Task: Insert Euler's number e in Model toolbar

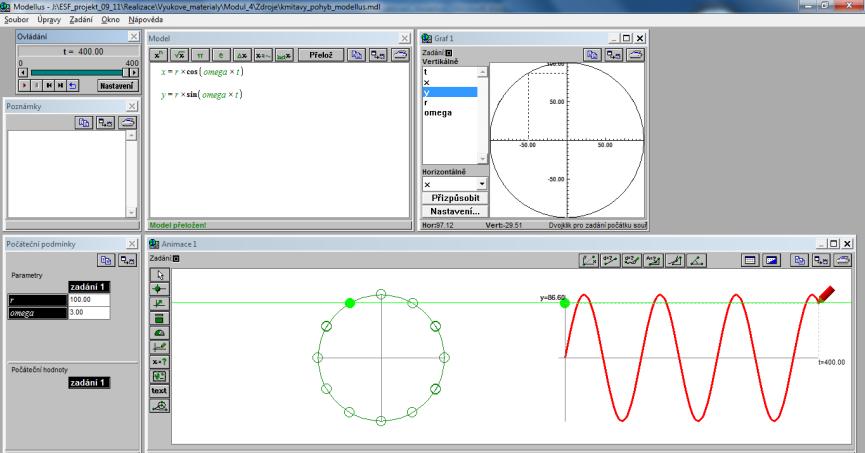Action: pyautogui.click(x=221, y=55)
